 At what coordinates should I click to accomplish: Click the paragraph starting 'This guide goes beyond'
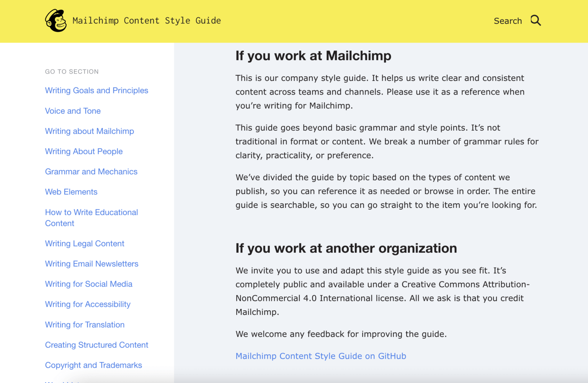[387, 142]
